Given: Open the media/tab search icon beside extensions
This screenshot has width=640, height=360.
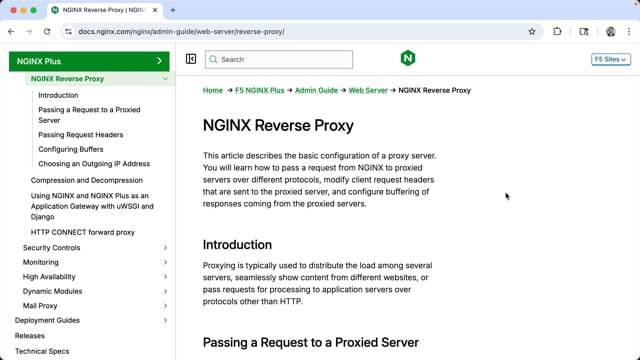Looking at the screenshot, I should tap(584, 31).
